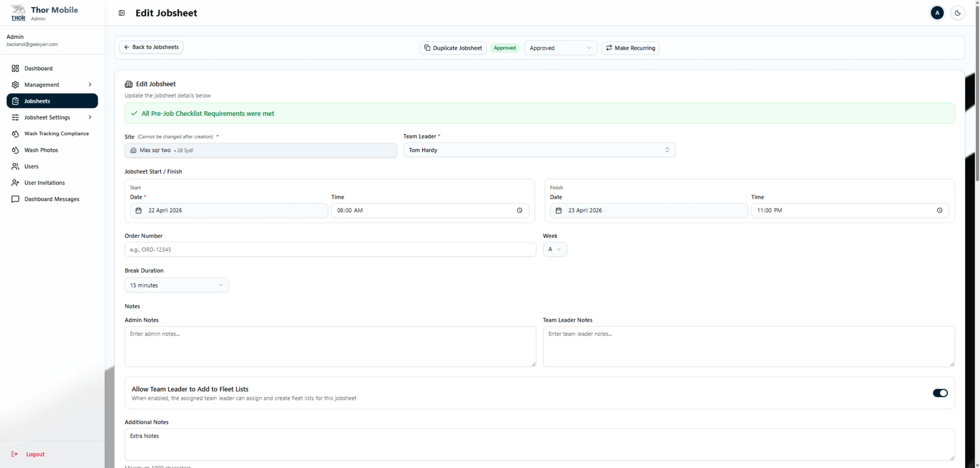Click the Users people icon
Screen dimensions: 980x468
[15, 166]
